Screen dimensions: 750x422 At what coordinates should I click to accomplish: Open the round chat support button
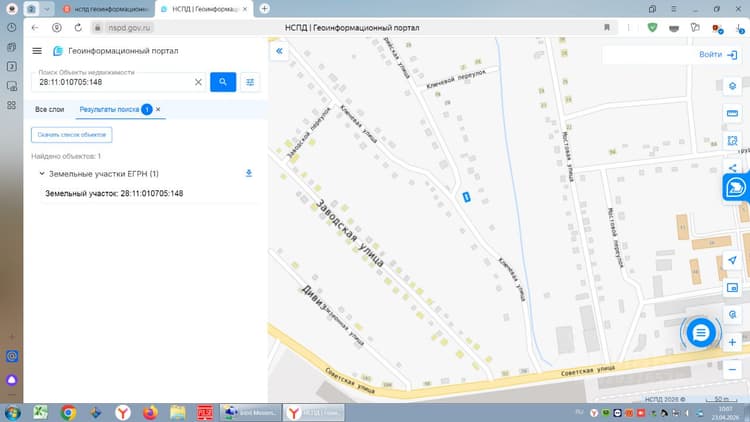click(x=701, y=333)
